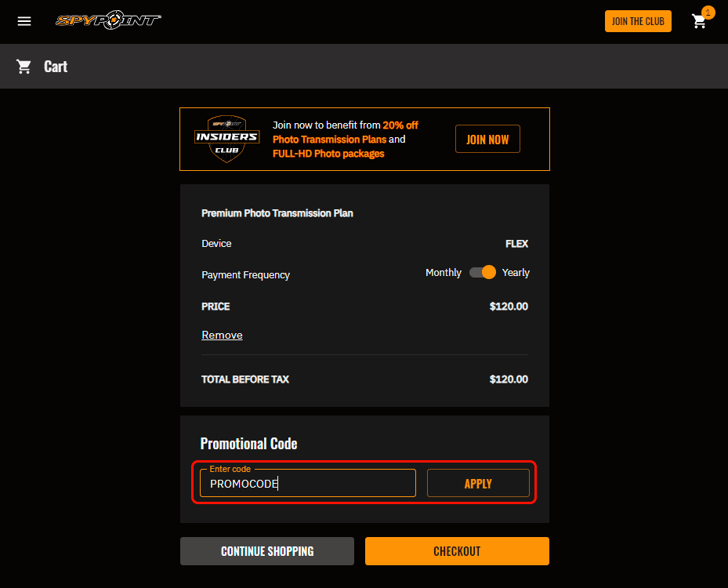Click the Spypoint logo

coord(108,20)
